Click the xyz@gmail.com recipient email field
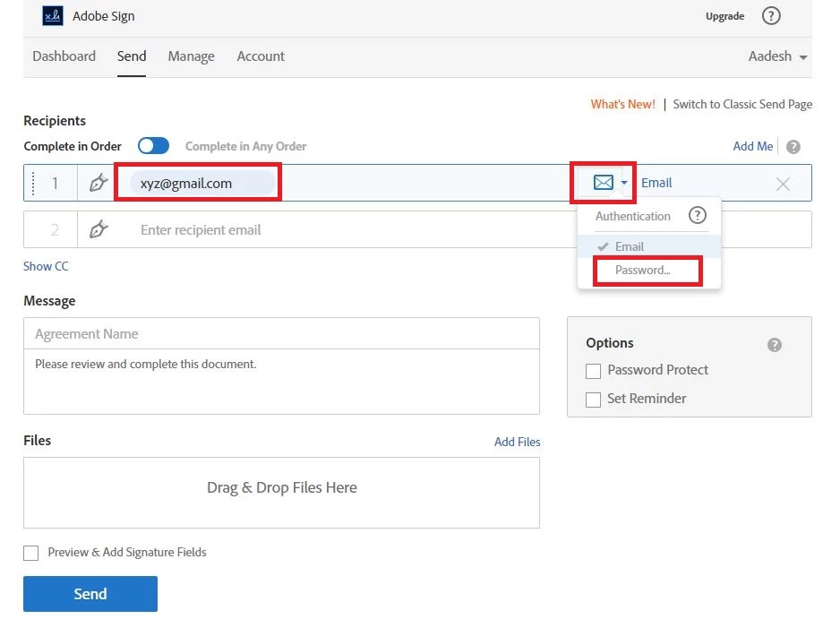This screenshot has height=628, width=840. 202,184
